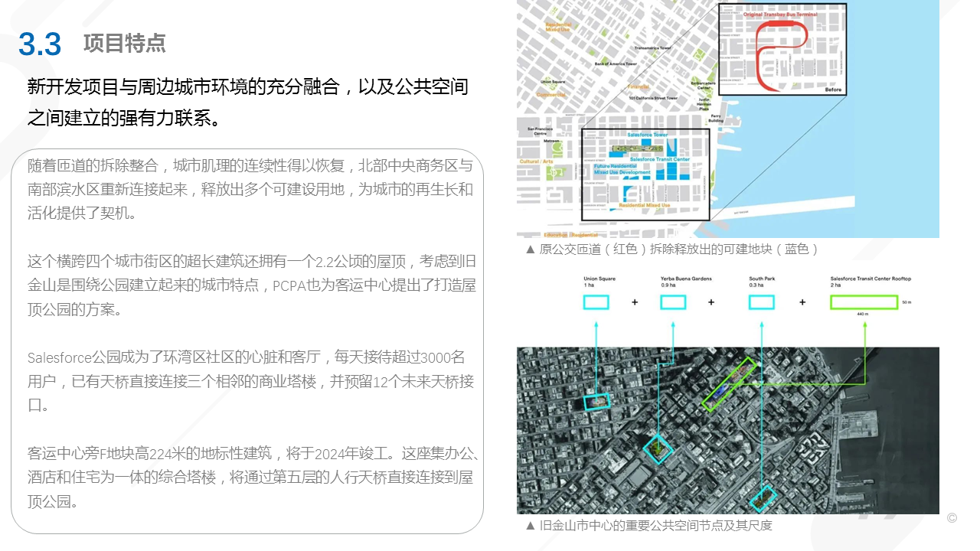Click the Embarcadero Center label
This screenshot has width=980, height=551.
point(704,86)
